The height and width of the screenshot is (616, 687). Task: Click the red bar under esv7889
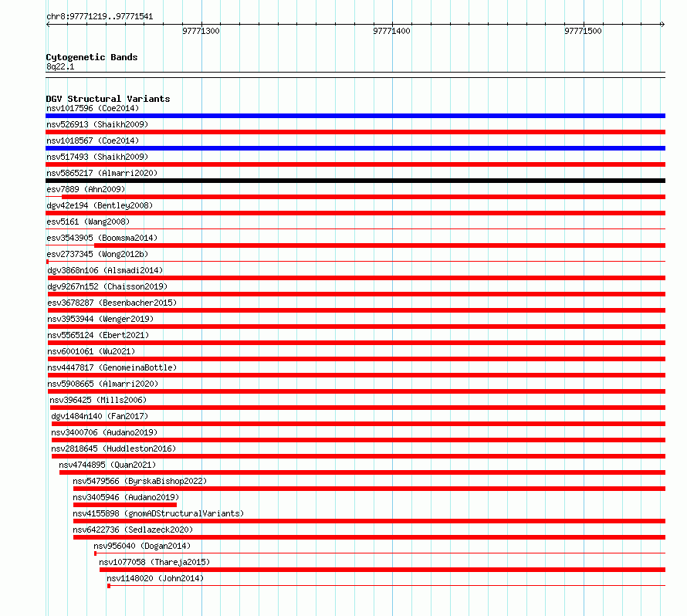pos(364,197)
